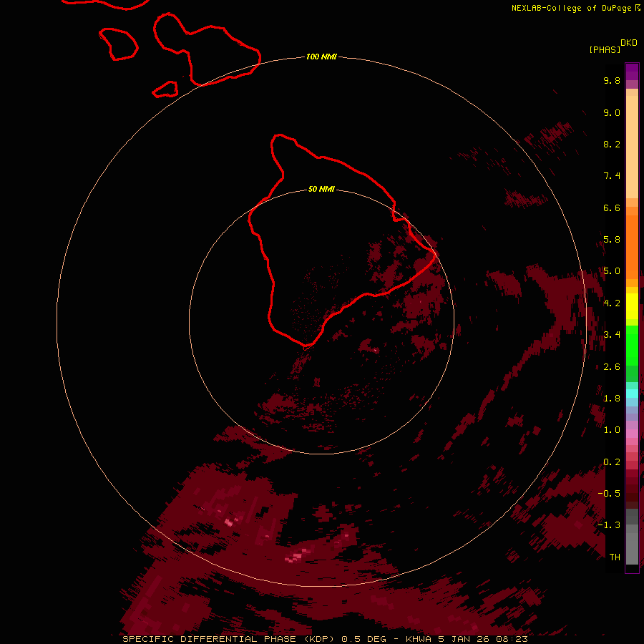The width and height of the screenshot is (644, 644).
Task: Click the 5.8 legend value
Action: click(612, 240)
